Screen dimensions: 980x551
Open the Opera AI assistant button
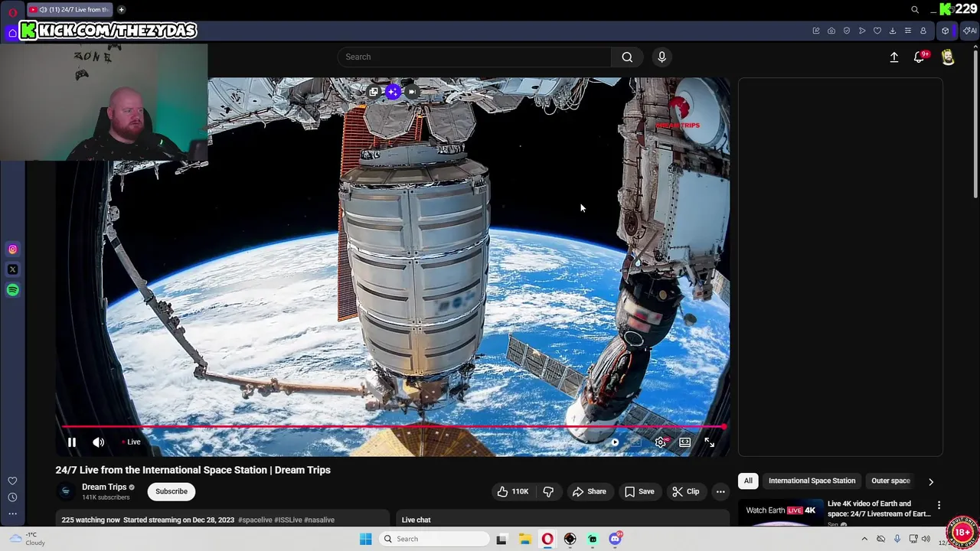point(971,31)
